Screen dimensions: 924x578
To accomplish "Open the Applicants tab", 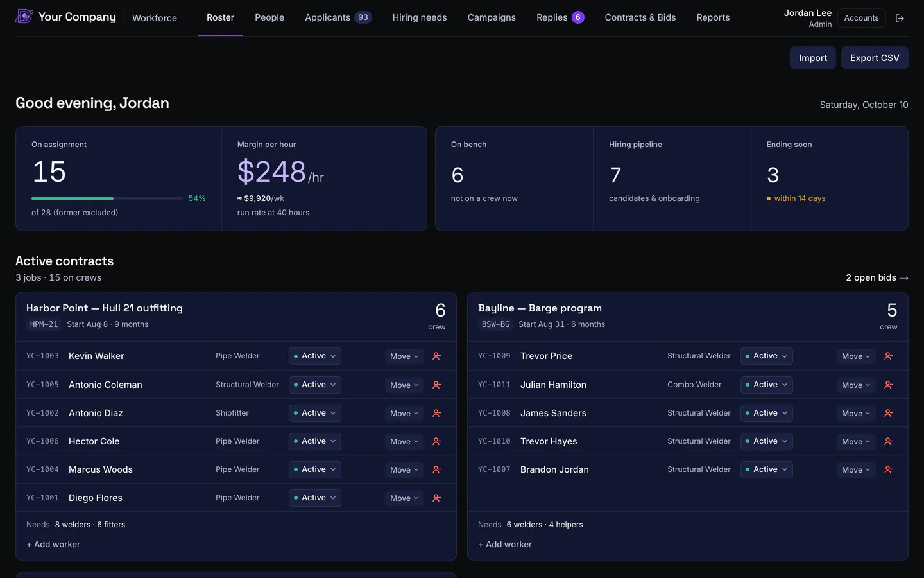I will click(338, 17).
